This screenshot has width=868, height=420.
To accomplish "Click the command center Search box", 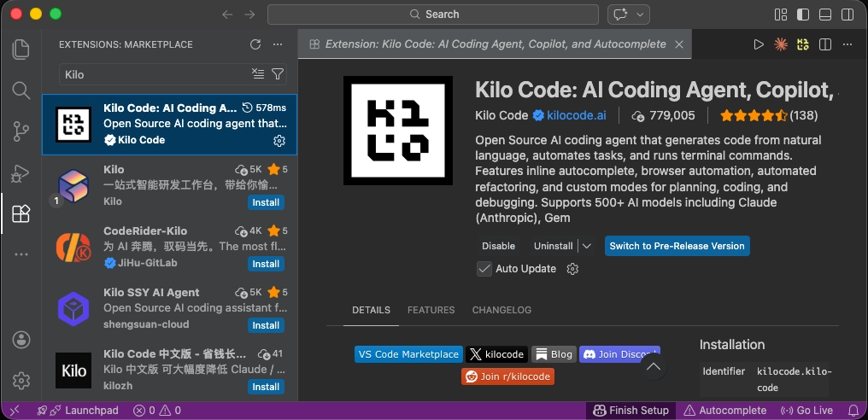I will point(433,15).
